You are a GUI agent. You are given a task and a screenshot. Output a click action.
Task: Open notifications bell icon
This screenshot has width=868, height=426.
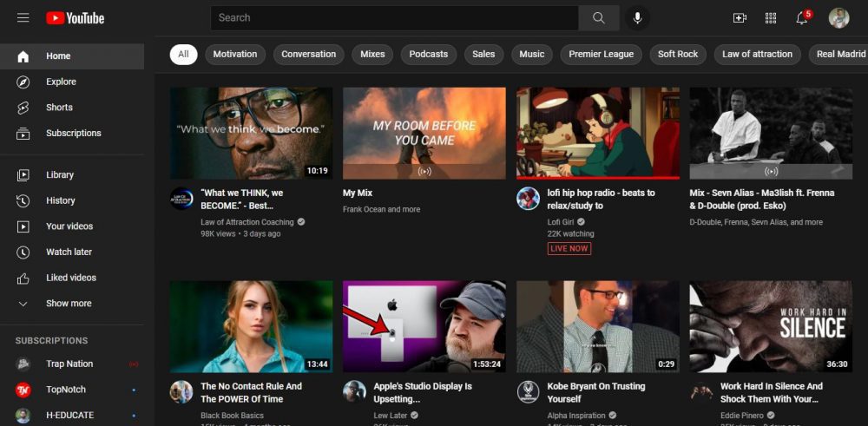[801, 17]
